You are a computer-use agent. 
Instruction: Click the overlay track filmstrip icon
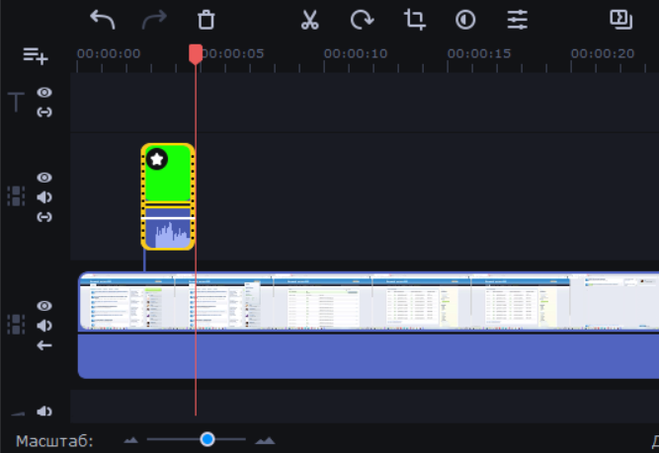pyautogui.click(x=16, y=196)
